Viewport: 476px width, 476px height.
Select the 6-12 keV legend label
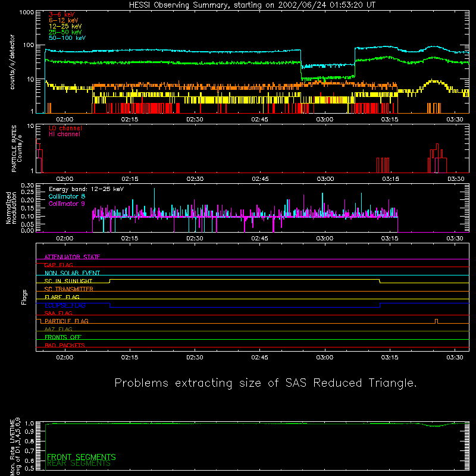64,20
